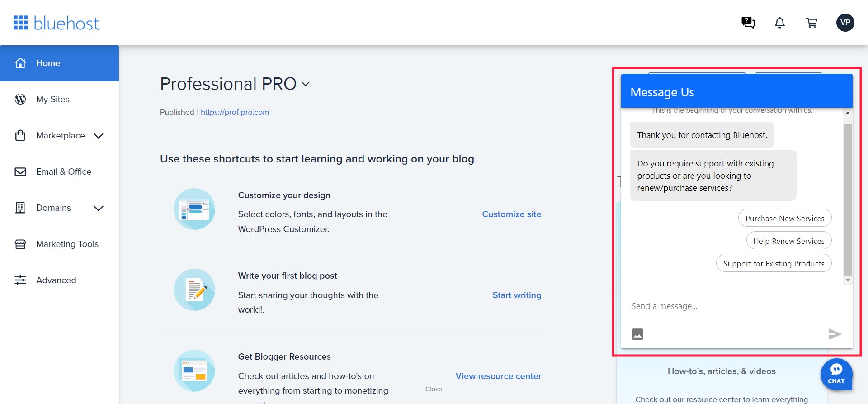The width and height of the screenshot is (868, 404).
Task: Click the Message Us chat header
Action: (x=736, y=91)
